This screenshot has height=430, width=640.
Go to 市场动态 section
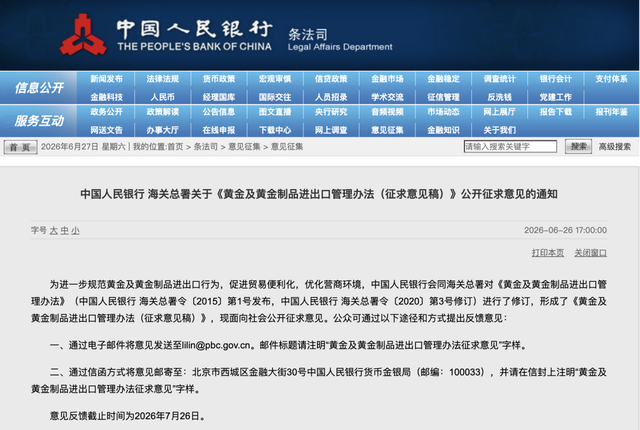(444, 112)
